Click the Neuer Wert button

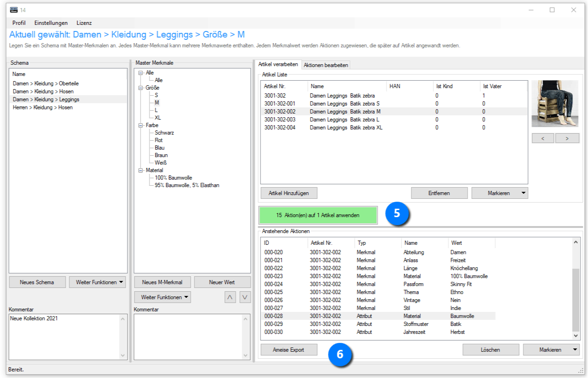click(223, 282)
